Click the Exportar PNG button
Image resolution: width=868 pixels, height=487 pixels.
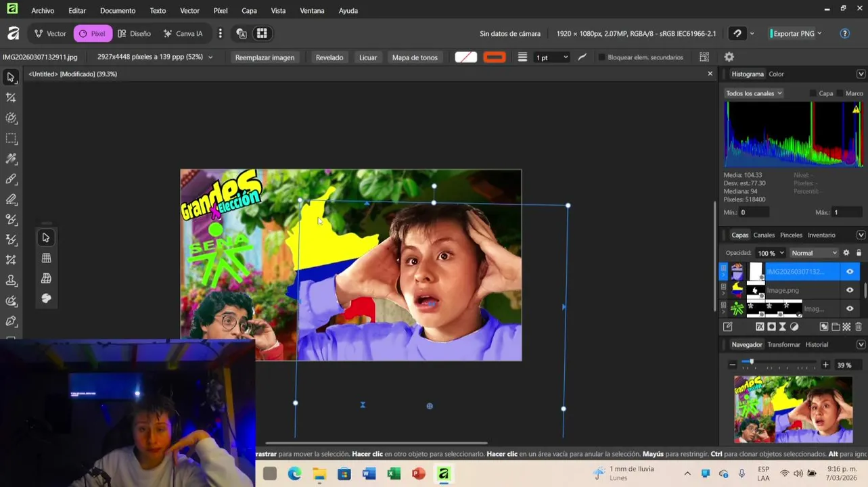(794, 34)
